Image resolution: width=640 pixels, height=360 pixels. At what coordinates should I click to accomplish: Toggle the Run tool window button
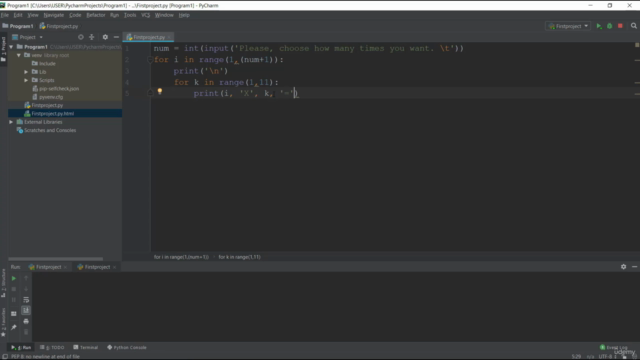pos(21,347)
